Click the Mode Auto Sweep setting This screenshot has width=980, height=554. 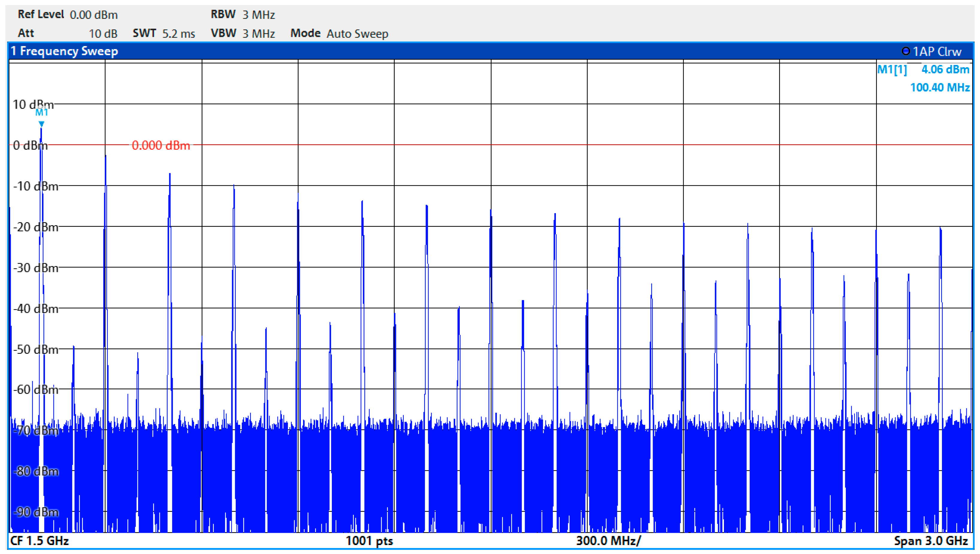[357, 34]
